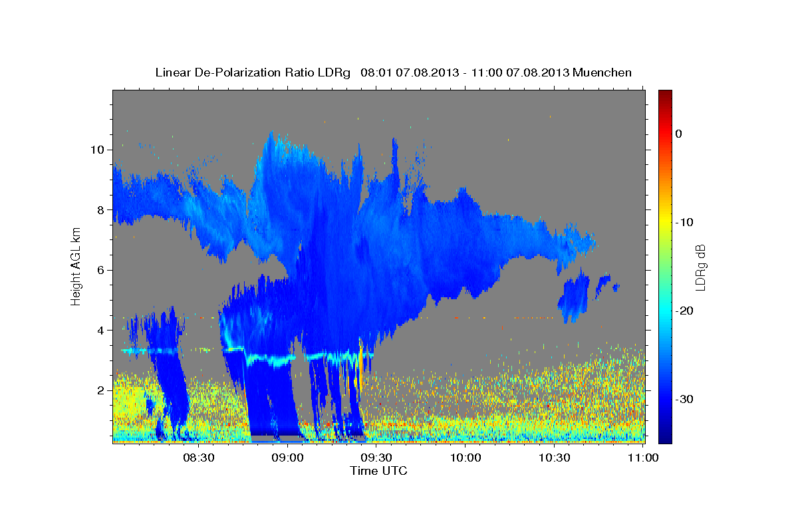Click the 'Time UTC' axis title
This screenshot has width=798, height=532.
pyautogui.click(x=378, y=471)
